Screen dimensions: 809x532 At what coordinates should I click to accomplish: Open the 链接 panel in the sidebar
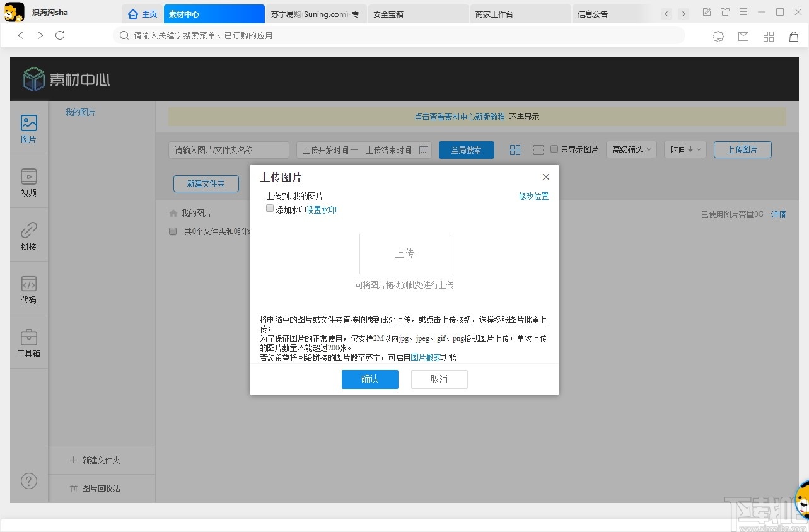pyautogui.click(x=28, y=236)
